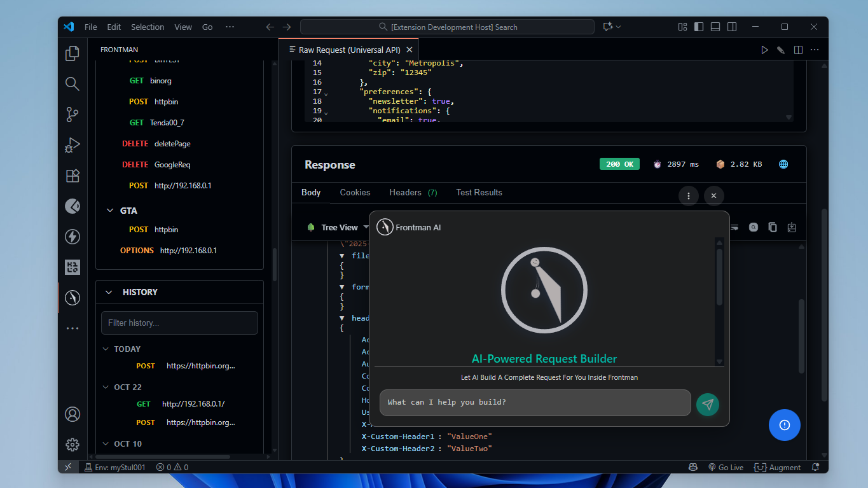The height and width of the screenshot is (488, 868).
Task: Open the View menu
Action: pos(183,27)
